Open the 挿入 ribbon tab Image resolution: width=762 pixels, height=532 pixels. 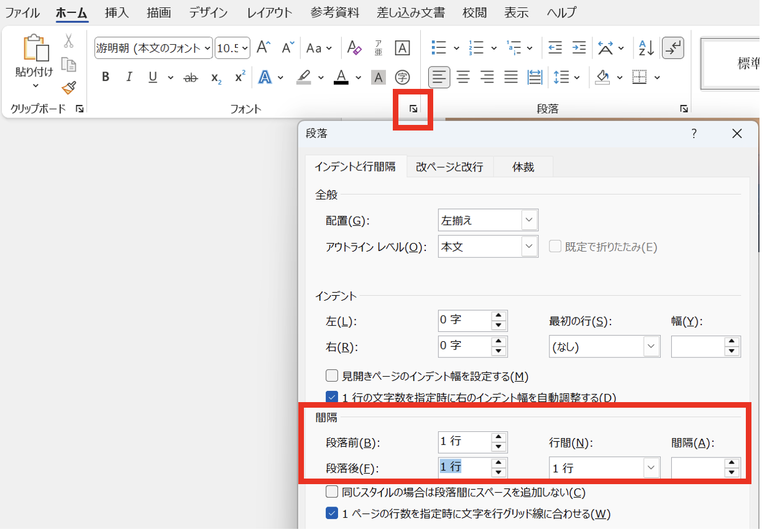coord(117,12)
